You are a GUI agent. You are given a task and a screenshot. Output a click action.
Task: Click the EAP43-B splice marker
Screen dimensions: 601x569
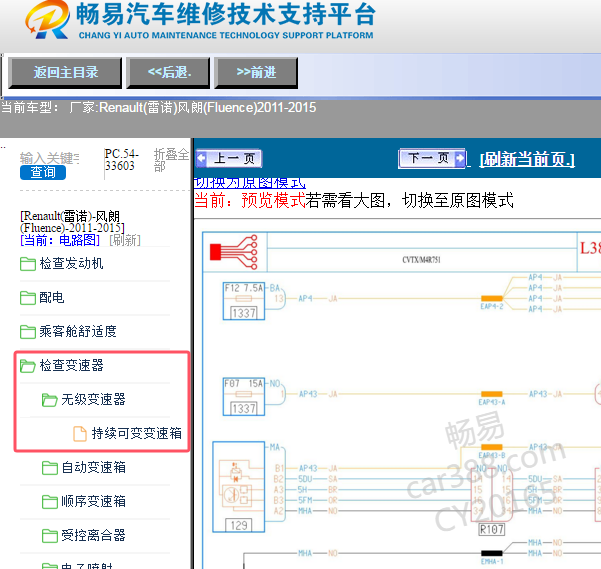[492, 447]
